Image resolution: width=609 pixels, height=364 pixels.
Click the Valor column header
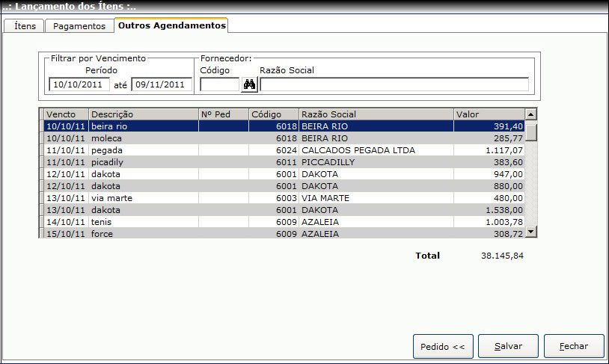coord(489,114)
